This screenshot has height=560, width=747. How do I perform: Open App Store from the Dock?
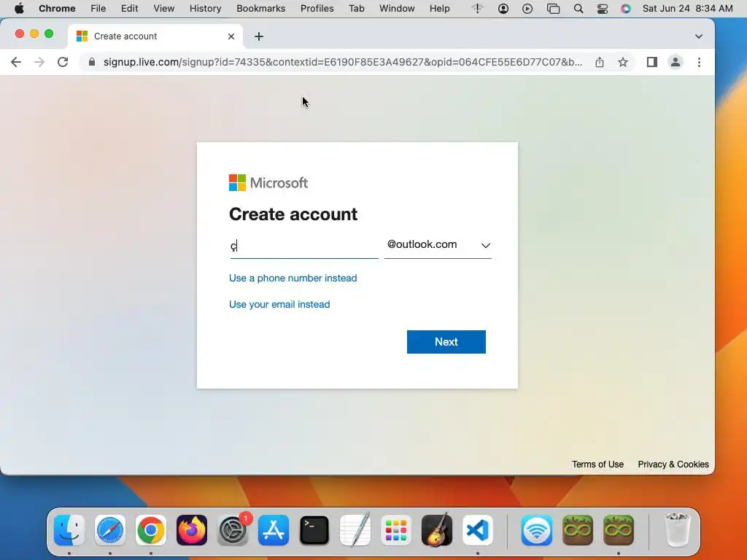click(273, 530)
